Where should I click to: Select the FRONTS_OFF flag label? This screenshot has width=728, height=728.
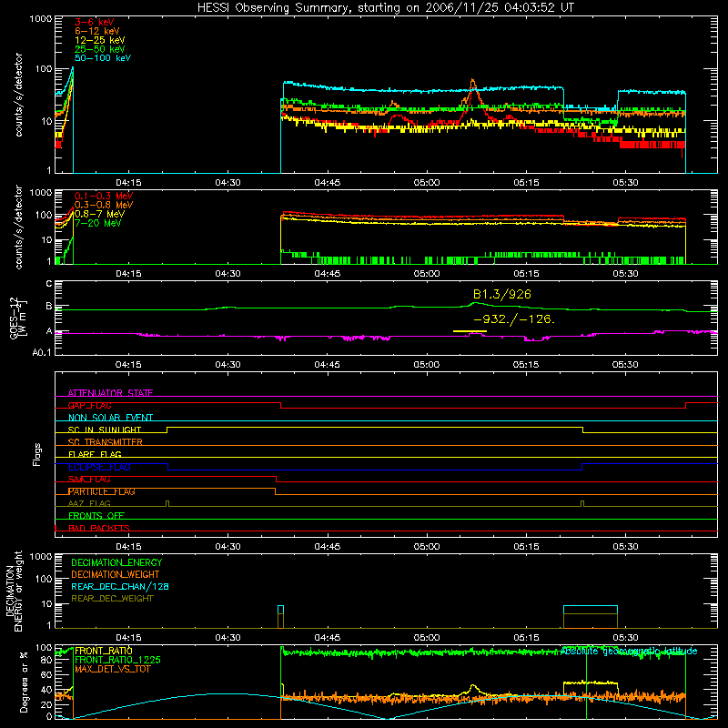tap(96, 516)
